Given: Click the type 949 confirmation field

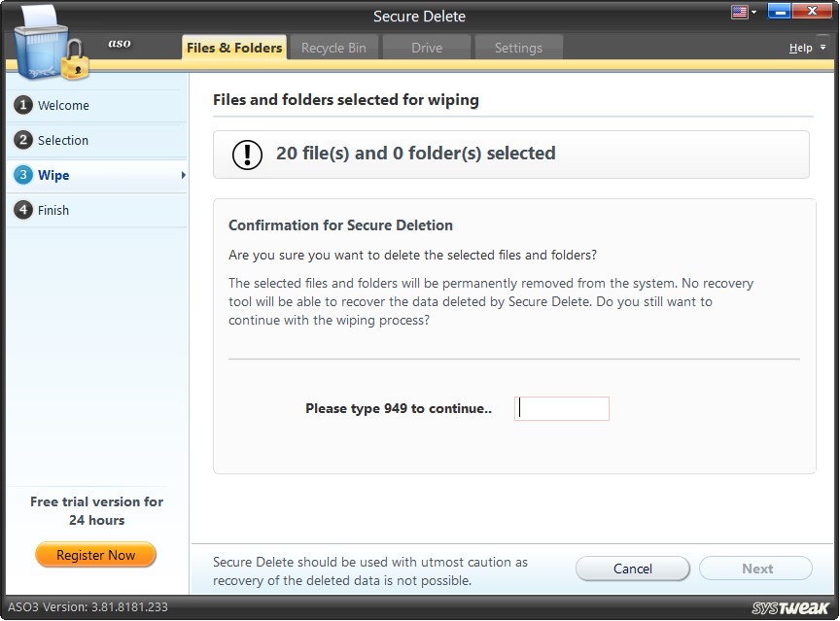Looking at the screenshot, I should pyautogui.click(x=561, y=408).
